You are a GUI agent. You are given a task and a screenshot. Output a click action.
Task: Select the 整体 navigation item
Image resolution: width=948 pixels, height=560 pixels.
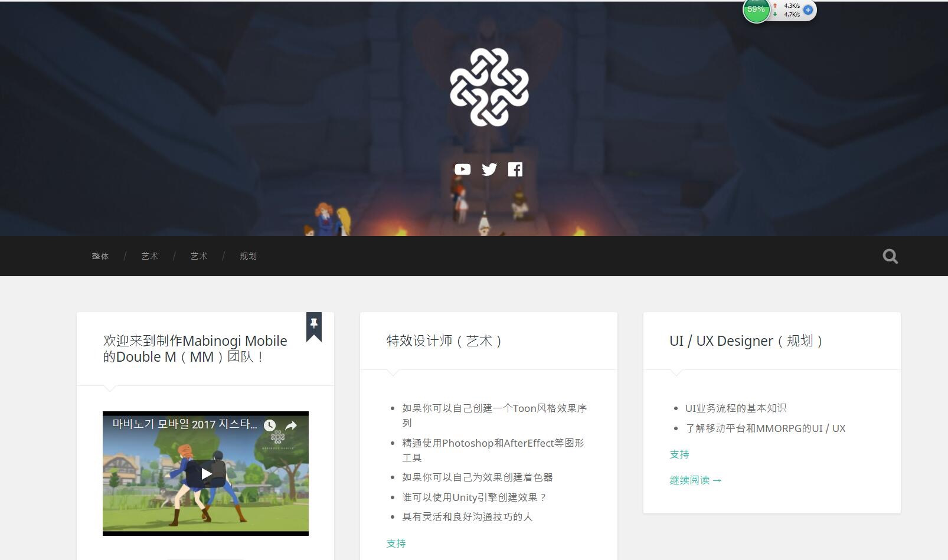[x=100, y=256]
